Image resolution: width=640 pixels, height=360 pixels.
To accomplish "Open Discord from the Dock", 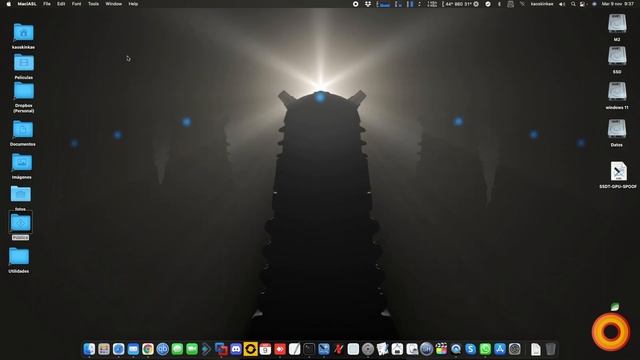I will (x=236, y=349).
